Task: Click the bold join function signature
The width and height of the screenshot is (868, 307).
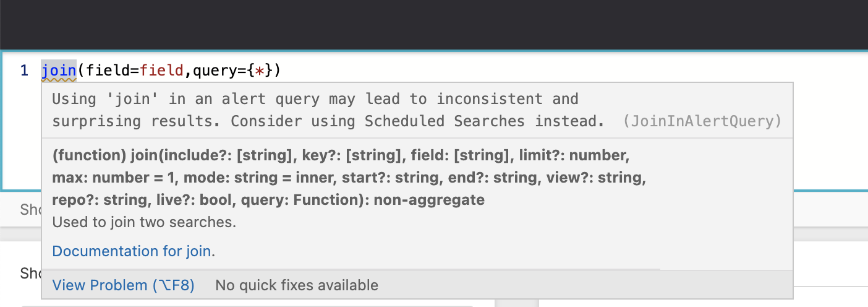Action: 340,155
